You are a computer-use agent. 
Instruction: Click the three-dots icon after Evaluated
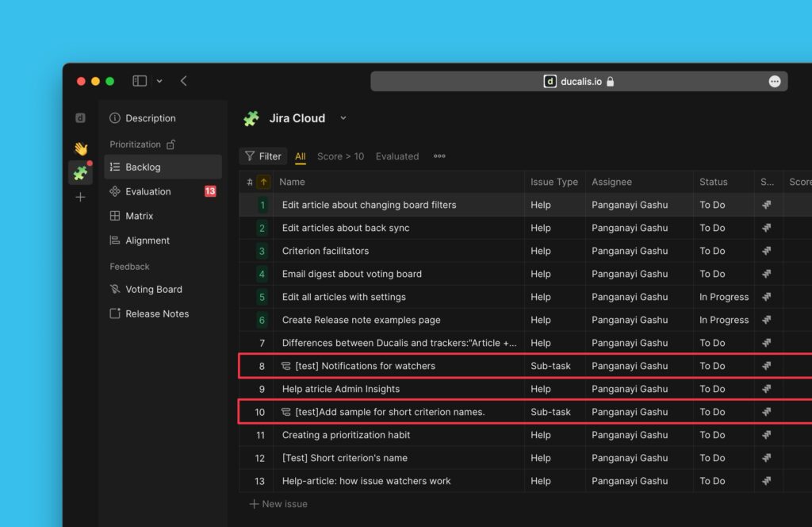[439, 156]
